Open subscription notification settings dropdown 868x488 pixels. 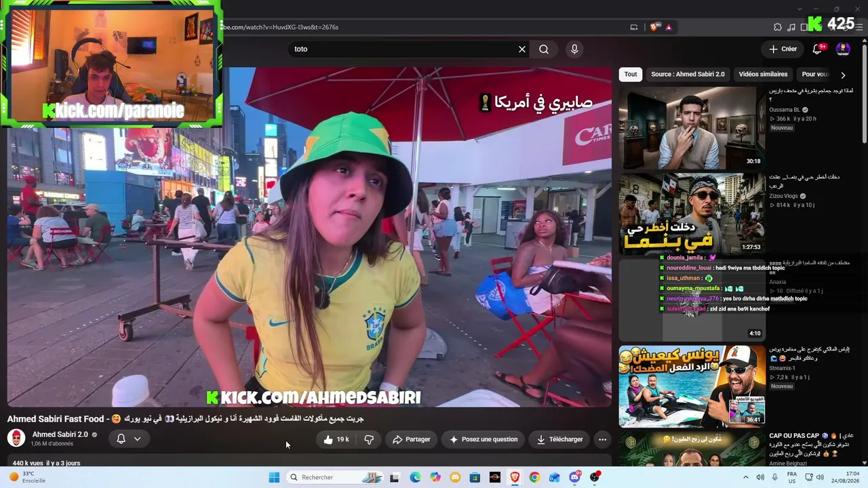[x=129, y=439]
